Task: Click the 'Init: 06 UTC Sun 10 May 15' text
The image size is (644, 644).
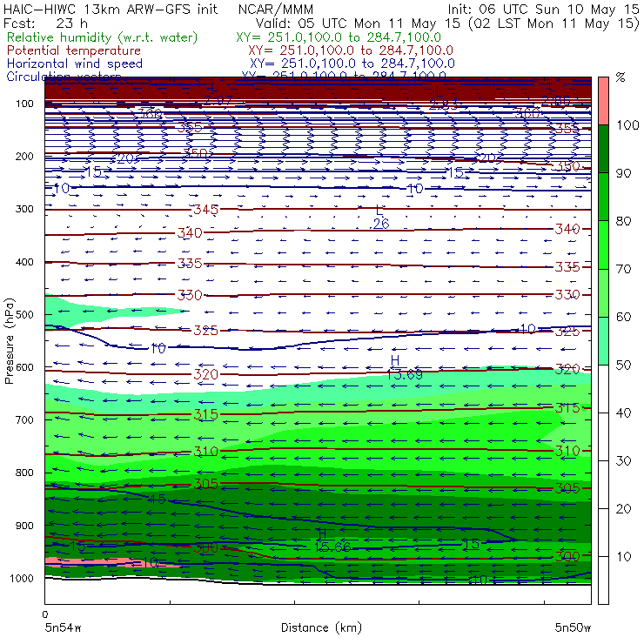Action: coord(543,10)
